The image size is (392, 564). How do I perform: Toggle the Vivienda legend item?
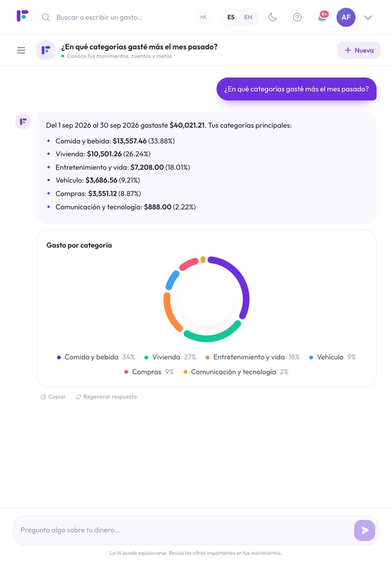[170, 357]
